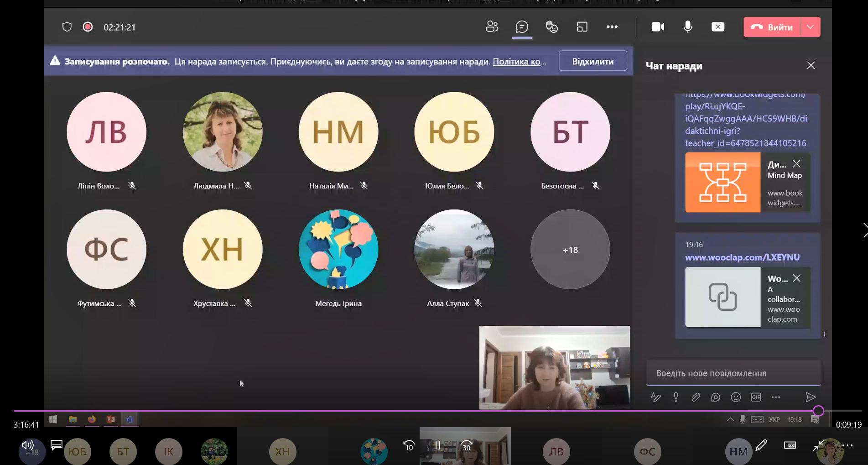The image size is (868, 465).
Task: Pause the video playback
Action: coord(437,445)
